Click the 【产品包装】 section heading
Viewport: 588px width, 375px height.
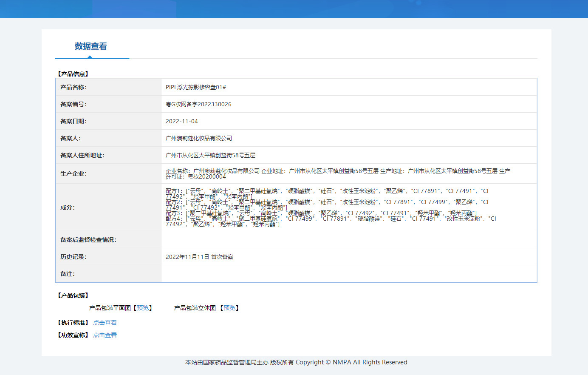coord(73,295)
